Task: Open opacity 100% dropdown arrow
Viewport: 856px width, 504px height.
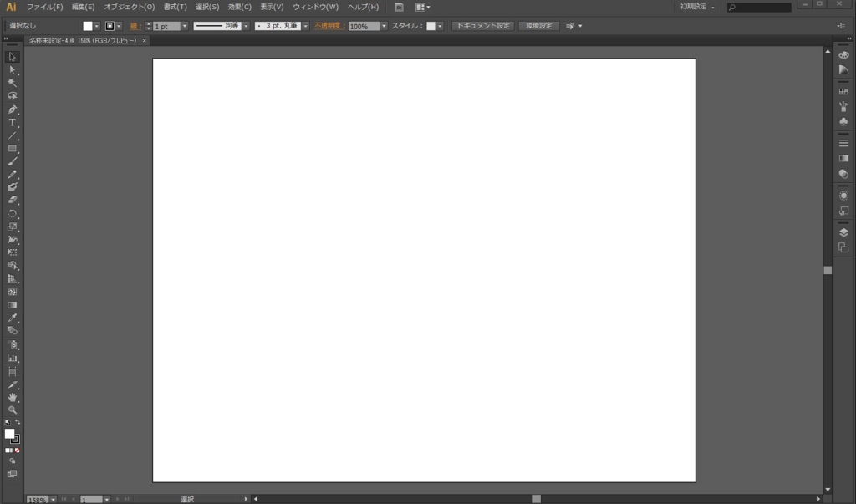Action: point(384,26)
